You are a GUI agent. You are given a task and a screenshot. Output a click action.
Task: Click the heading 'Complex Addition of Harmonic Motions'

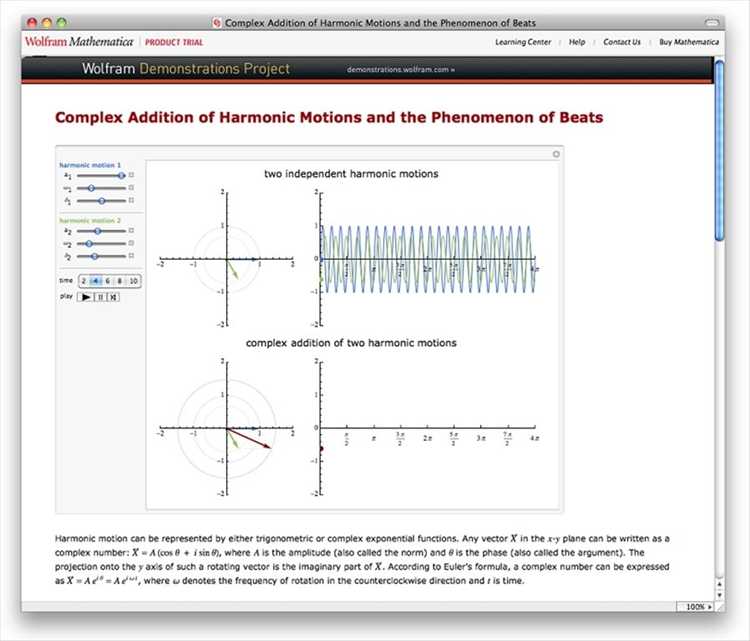329,117
